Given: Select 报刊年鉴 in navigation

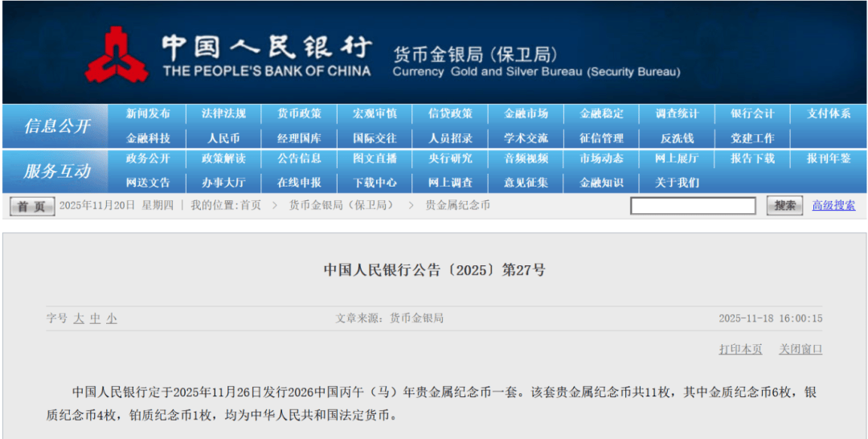Looking at the screenshot, I should point(829,159).
